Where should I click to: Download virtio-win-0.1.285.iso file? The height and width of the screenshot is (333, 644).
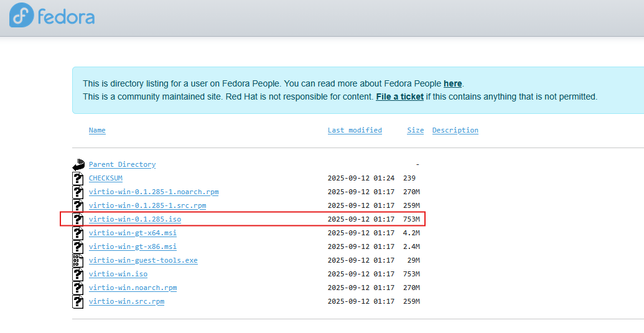coord(135,219)
